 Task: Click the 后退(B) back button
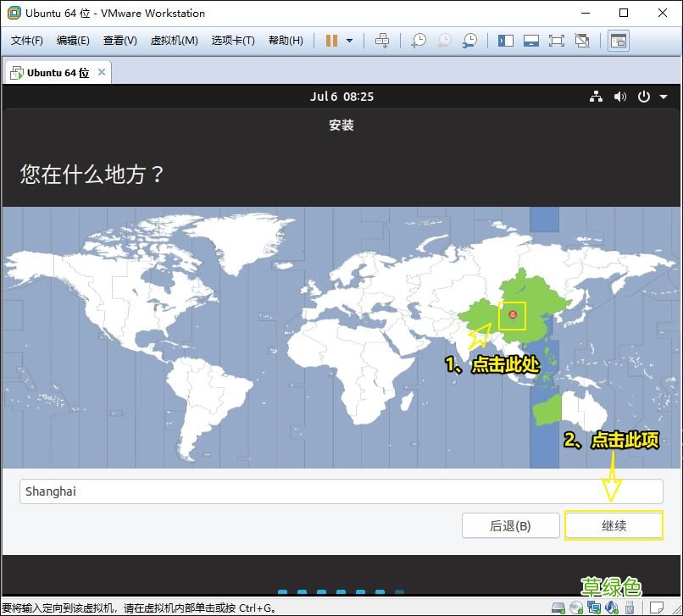(510, 525)
